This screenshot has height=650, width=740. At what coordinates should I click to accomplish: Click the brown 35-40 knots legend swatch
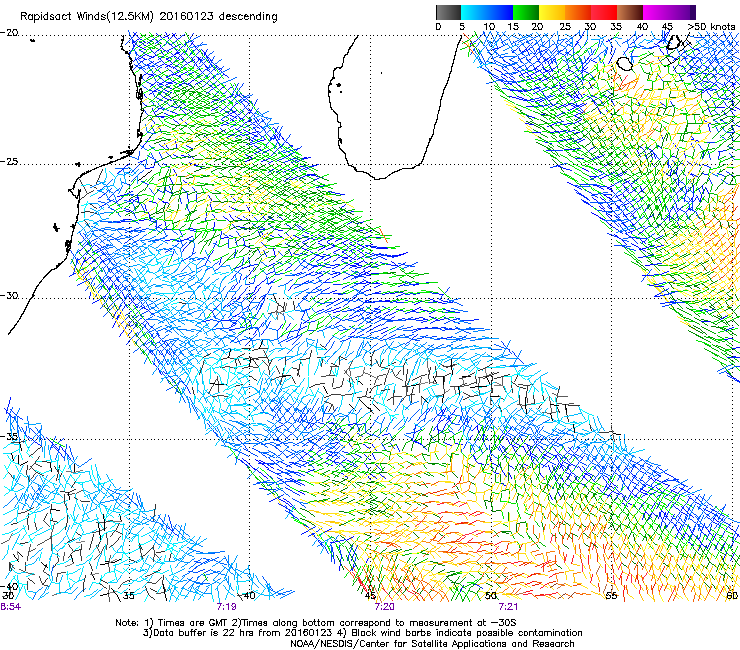point(630,12)
